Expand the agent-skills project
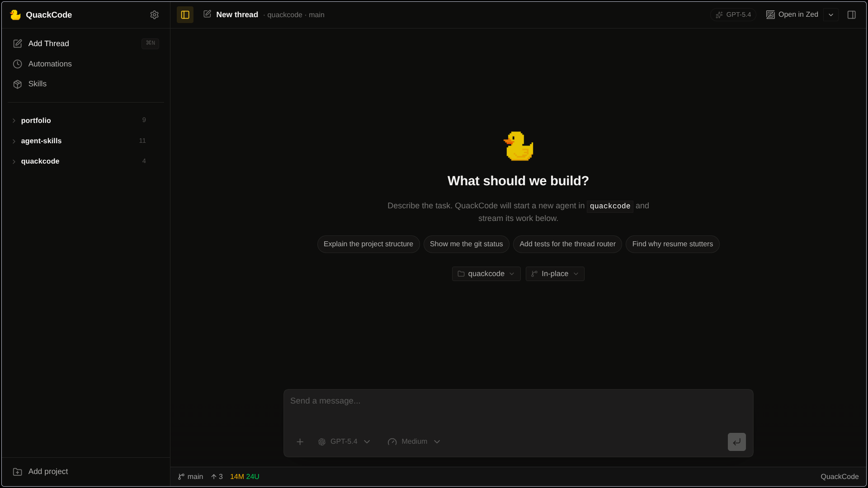Screen dimensions: 868x488 point(14,141)
